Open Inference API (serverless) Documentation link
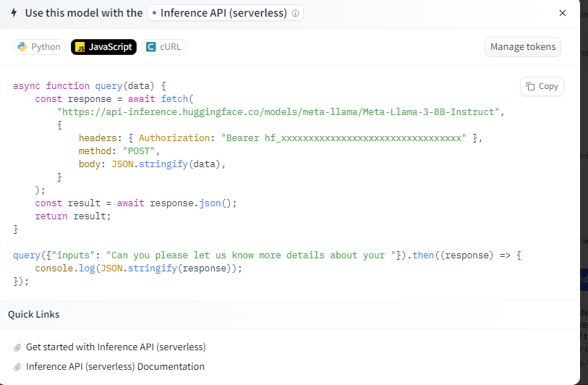The height and width of the screenshot is (385, 588). pyautogui.click(x=115, y=367)
